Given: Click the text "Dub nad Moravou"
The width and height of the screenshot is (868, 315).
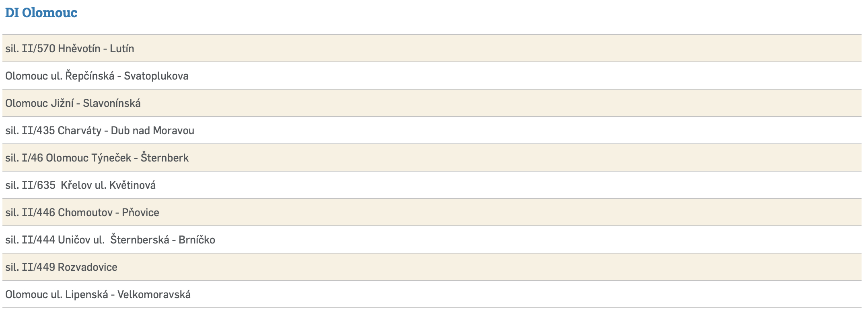Looking at the screenshot, I should (152, 131).
